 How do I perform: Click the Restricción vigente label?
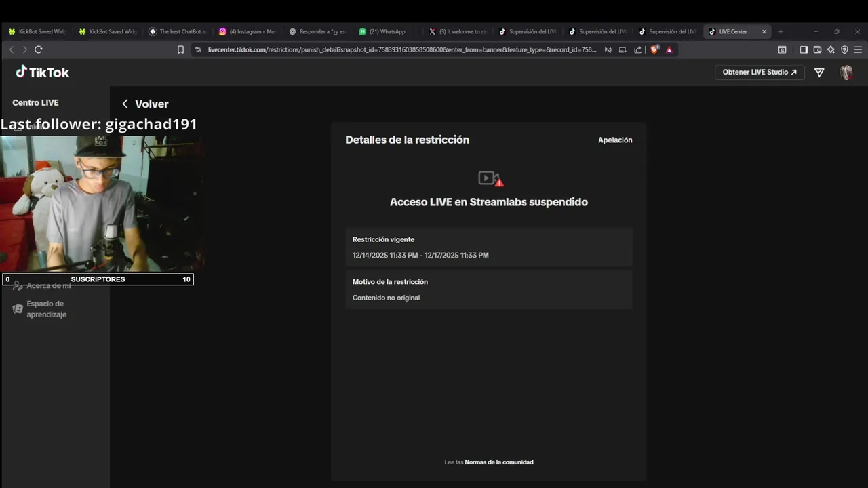coord(383,239)
